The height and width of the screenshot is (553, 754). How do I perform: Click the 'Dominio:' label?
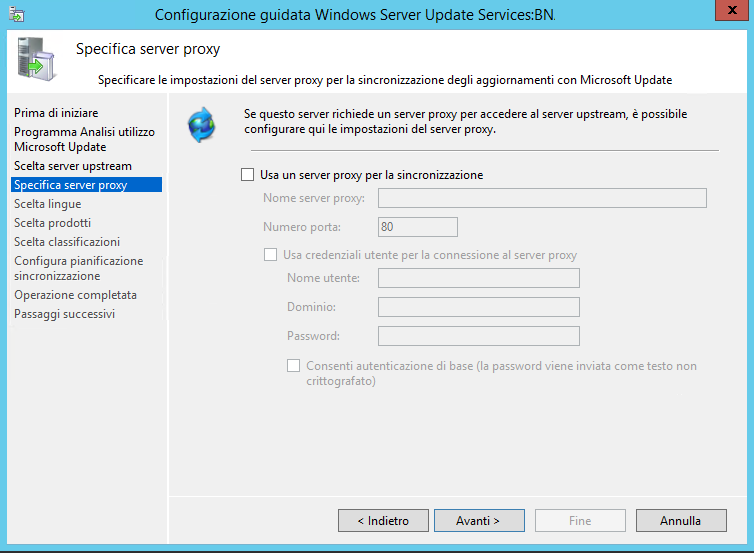coord(311,307)
